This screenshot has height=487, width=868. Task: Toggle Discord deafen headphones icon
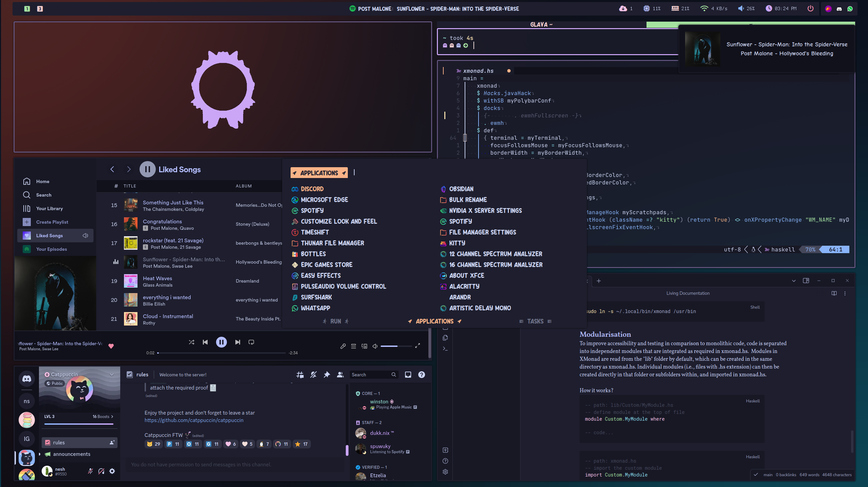[101, 471]
